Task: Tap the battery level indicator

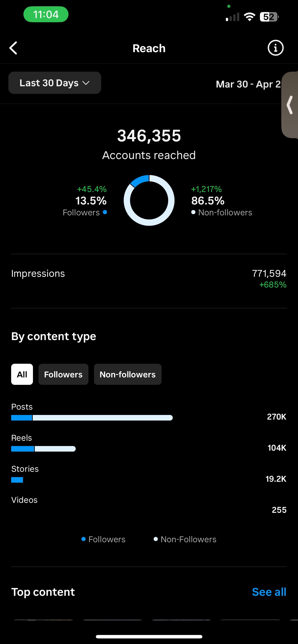Action: 269,17
